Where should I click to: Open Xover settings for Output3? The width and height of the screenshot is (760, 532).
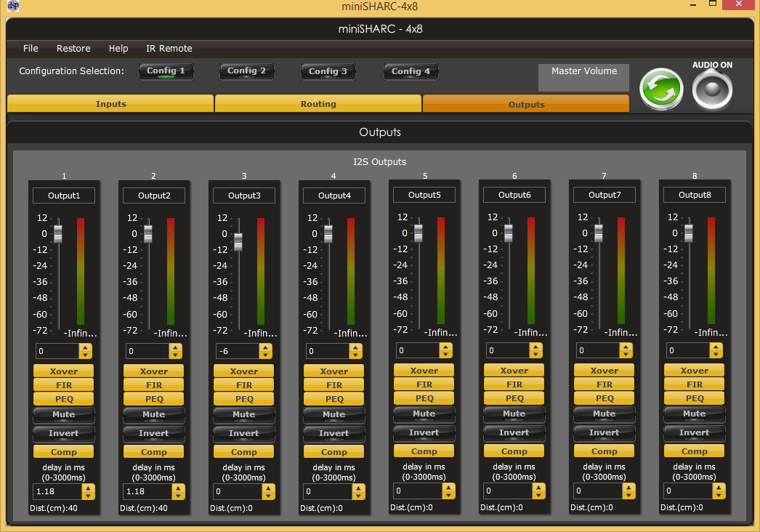coord(244,371)
